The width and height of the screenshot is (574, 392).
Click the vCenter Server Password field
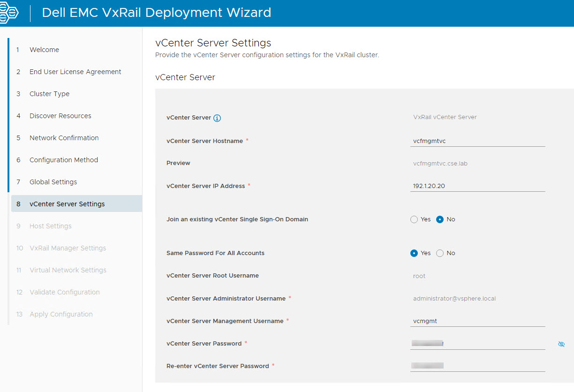coord(477,344)
